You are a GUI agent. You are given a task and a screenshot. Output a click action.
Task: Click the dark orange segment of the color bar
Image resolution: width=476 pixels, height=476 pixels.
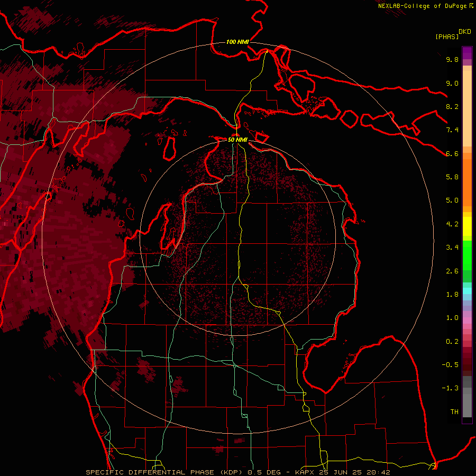pos(467,182)
